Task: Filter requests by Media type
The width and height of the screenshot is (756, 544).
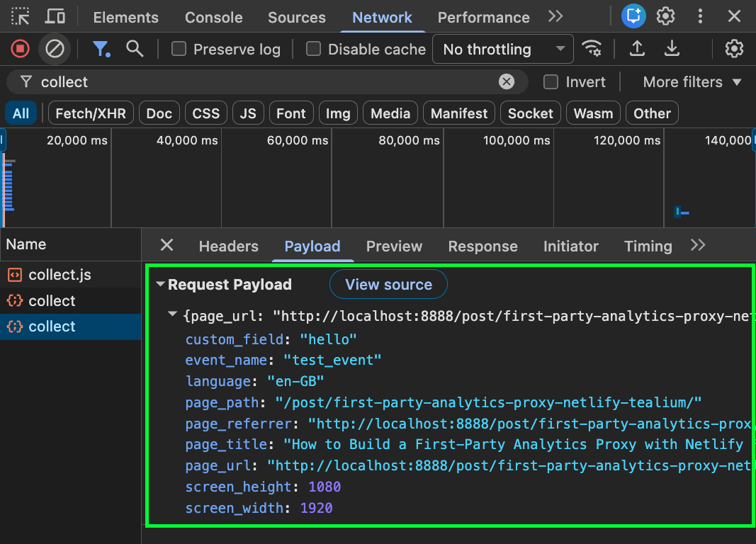Action: 390,113
